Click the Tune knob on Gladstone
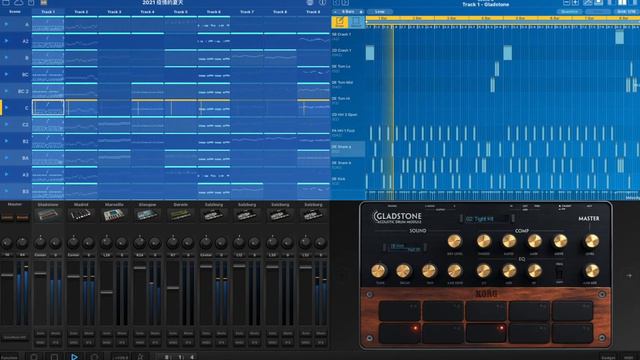640x360 pixels. tap(378, 270)
